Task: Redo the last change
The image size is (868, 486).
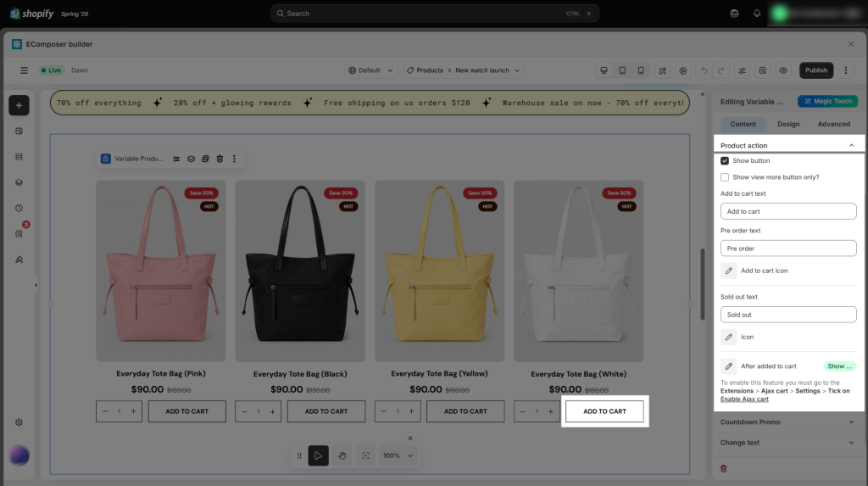Action: click(721, 70)
